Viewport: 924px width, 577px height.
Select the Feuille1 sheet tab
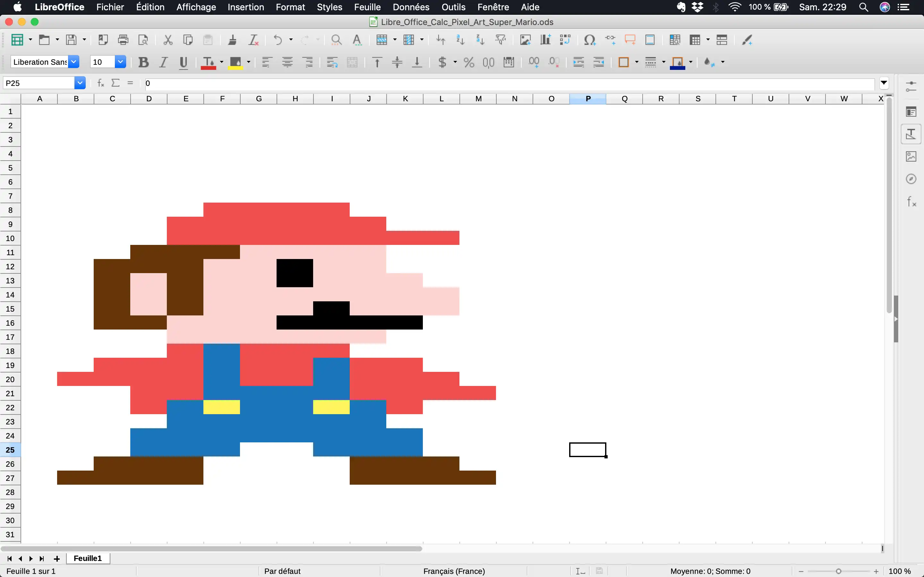click(x=88, y=558)
